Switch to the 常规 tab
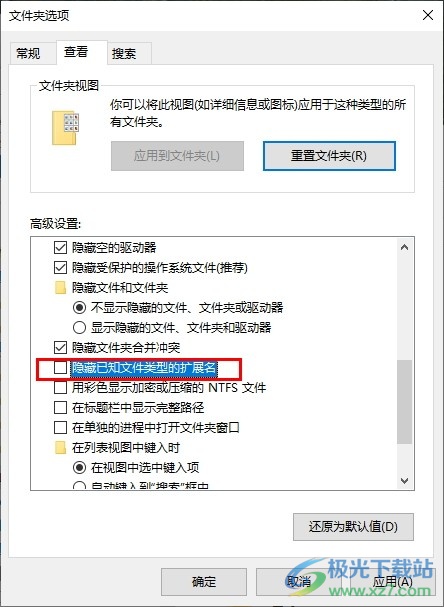This screenshot has height=607, width=444. [x=28, y=53]
